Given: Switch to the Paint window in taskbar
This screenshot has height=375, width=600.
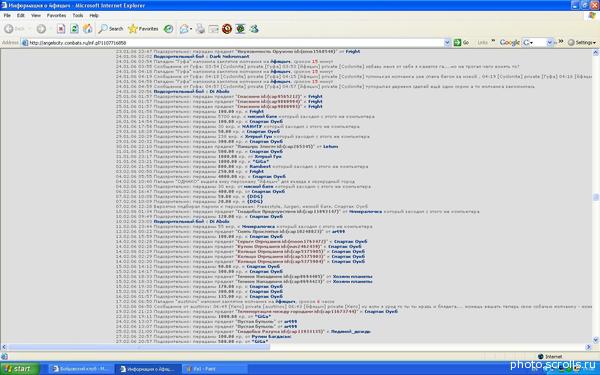Looking at the screenshot, I should point(214,369).
